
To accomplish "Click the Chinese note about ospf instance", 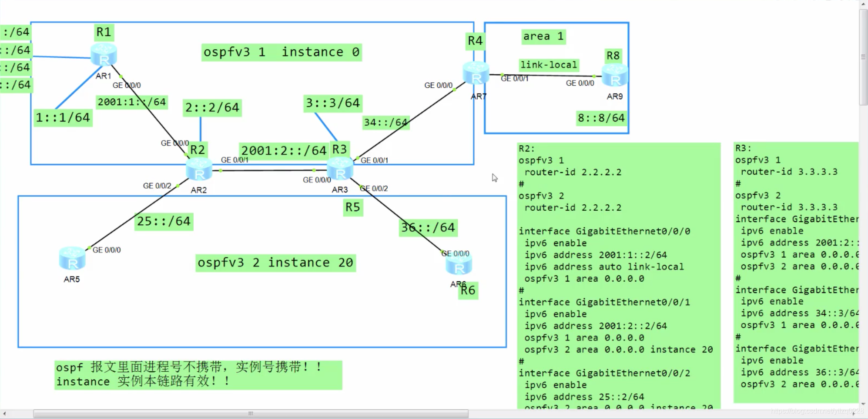I will (198, 375).
